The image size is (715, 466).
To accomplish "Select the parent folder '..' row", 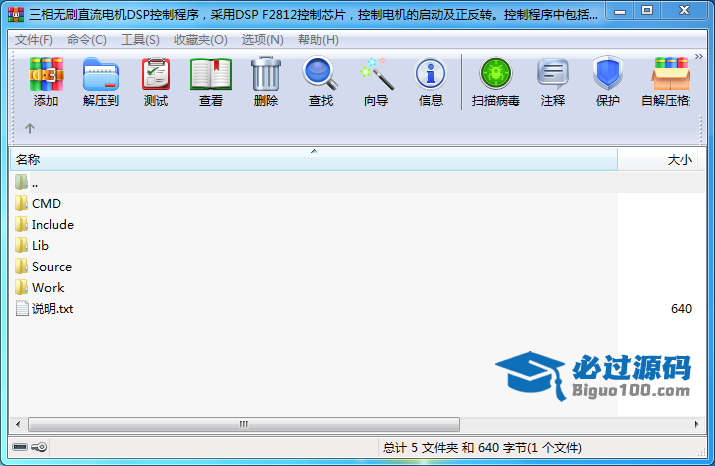I will (x=357, y=183).
